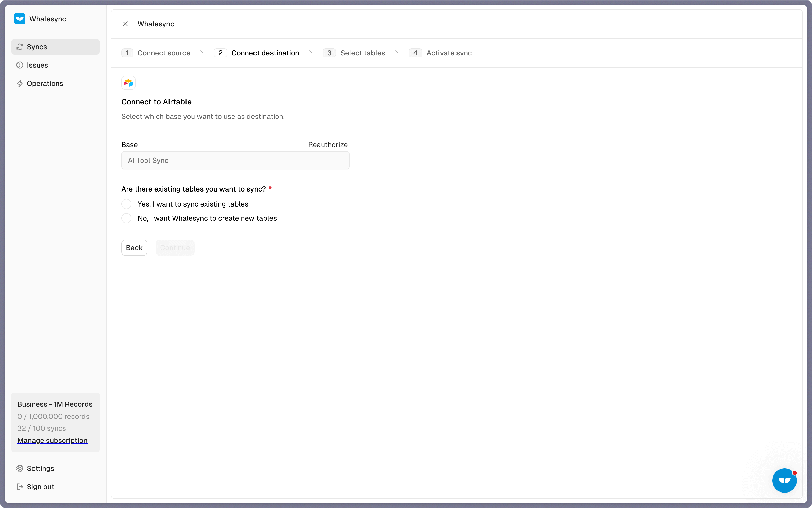Select Yes, I want to sync existing tables
Image resolution: width=812 pixels, height=508 pixels.
[x=126, y=204]
